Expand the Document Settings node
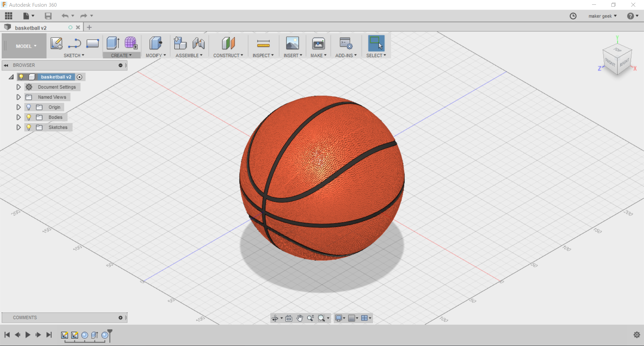This screenshot has height=346, width=644. 19,87
